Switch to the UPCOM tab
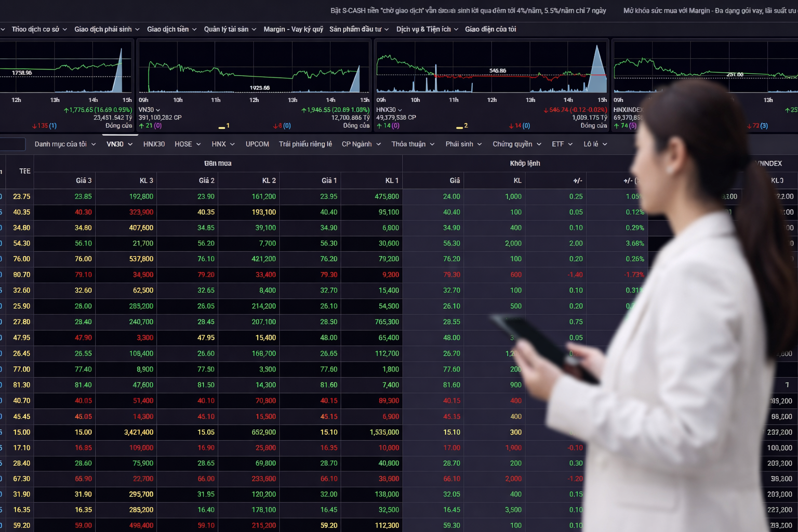The image size is (798, 532). (257, 144)
